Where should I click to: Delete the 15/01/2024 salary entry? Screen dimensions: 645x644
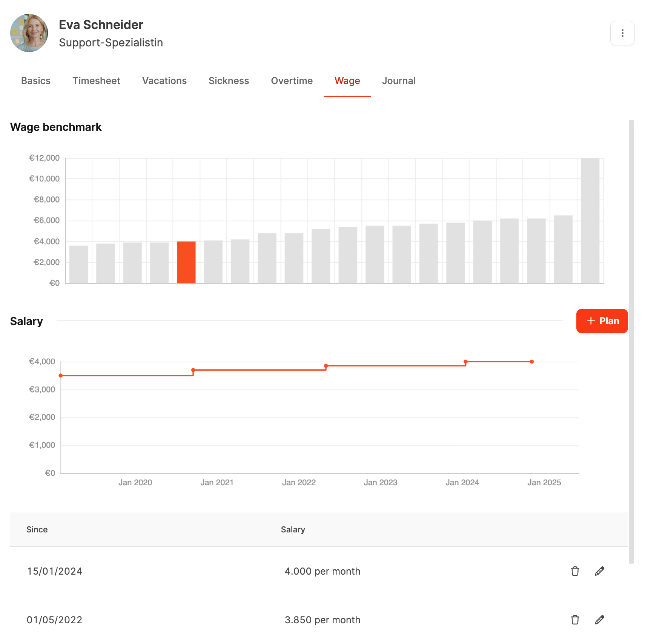click(x=575, y=571)
